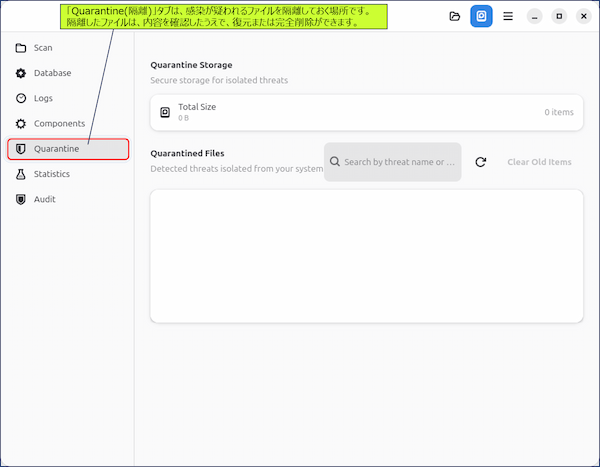Screen dimensions: 600x467
Task: Click the Scan folder icon in sidebar
Action: (x=21, y=48)
